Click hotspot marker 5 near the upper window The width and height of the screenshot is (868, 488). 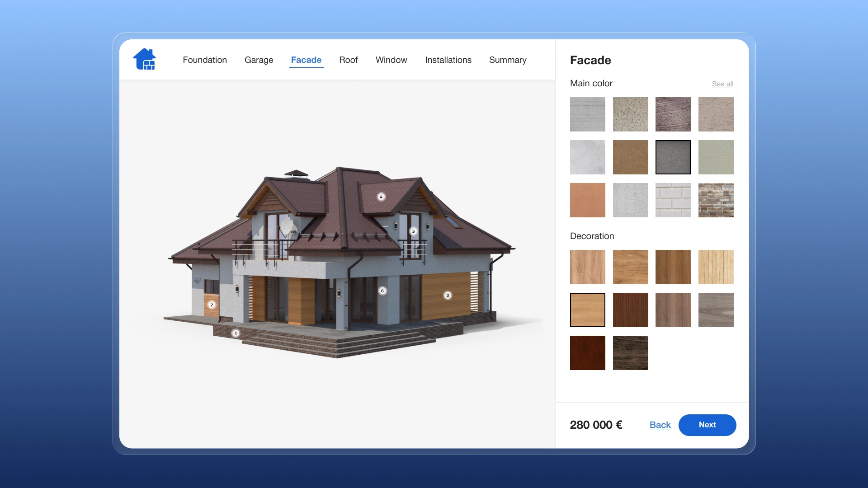413,231
